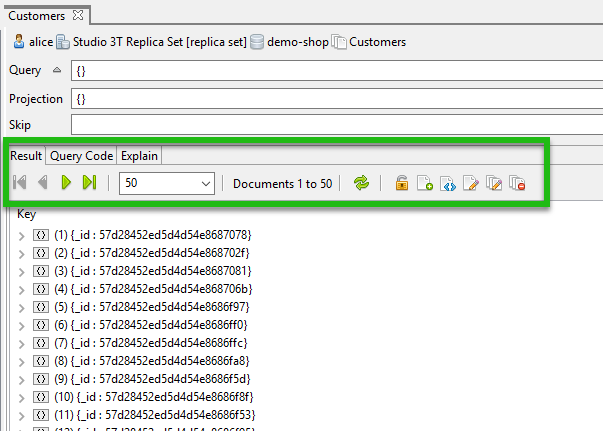603x431 pixels.
Task: Select row (4) {_id : 57d28452ed5d4d54e868706b}
Action: (x=153, y=289)
